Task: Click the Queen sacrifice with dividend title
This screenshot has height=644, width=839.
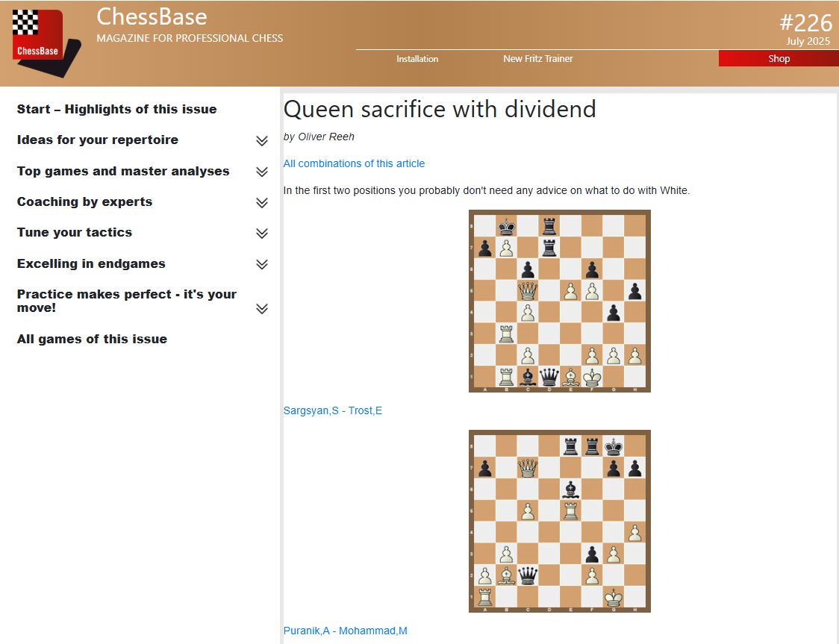Action: click(440, 109)
